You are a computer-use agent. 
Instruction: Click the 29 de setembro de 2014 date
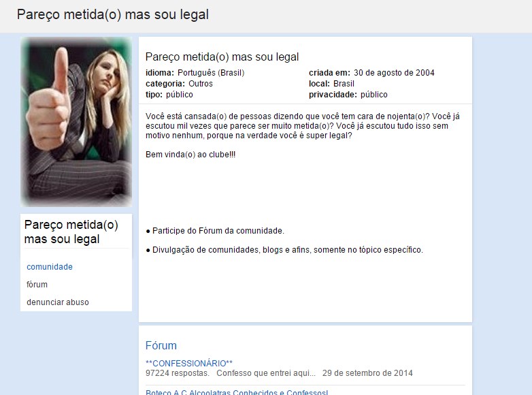[x=367, y=373]
